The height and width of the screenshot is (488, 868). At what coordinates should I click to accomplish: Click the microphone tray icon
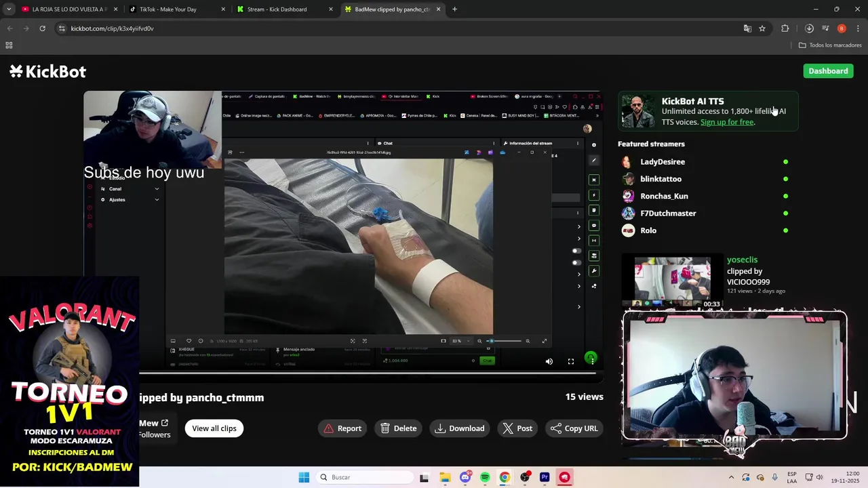pyautogui.click(x=775, y=477)
